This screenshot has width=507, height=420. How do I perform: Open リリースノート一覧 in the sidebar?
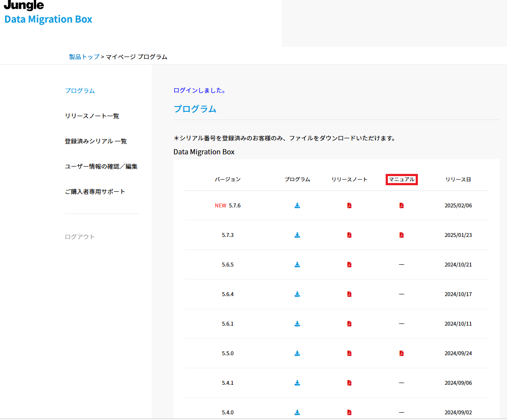tap(92, 116)
